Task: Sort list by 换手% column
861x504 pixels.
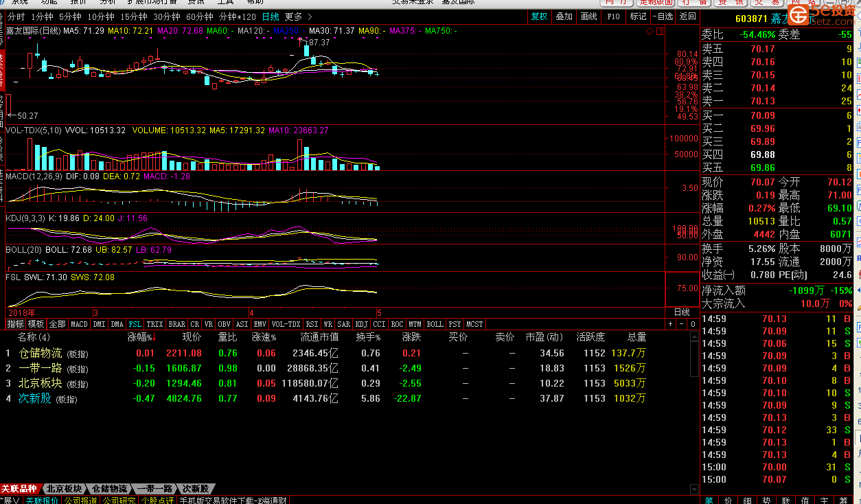Action: (368, 337)
